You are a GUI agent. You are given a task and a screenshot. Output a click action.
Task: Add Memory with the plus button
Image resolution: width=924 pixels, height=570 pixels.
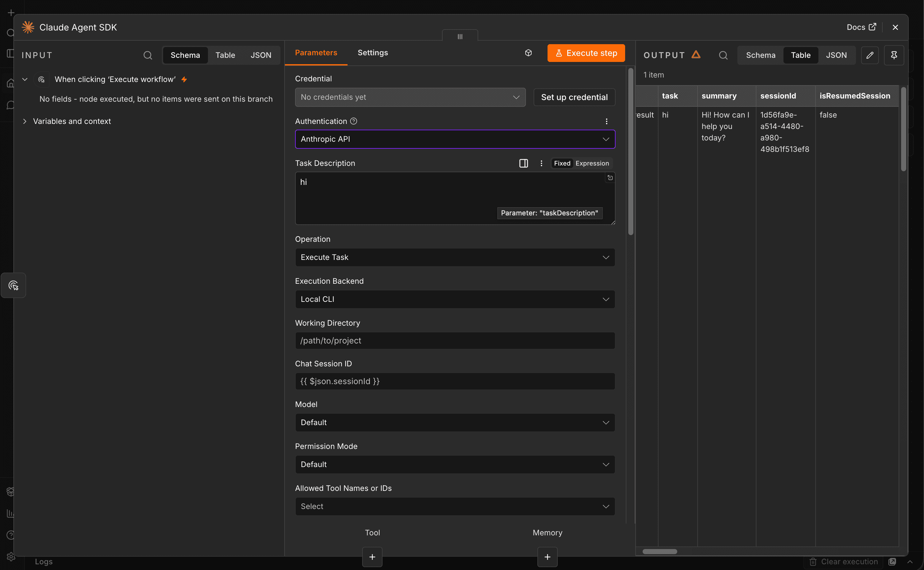[547, 557]
